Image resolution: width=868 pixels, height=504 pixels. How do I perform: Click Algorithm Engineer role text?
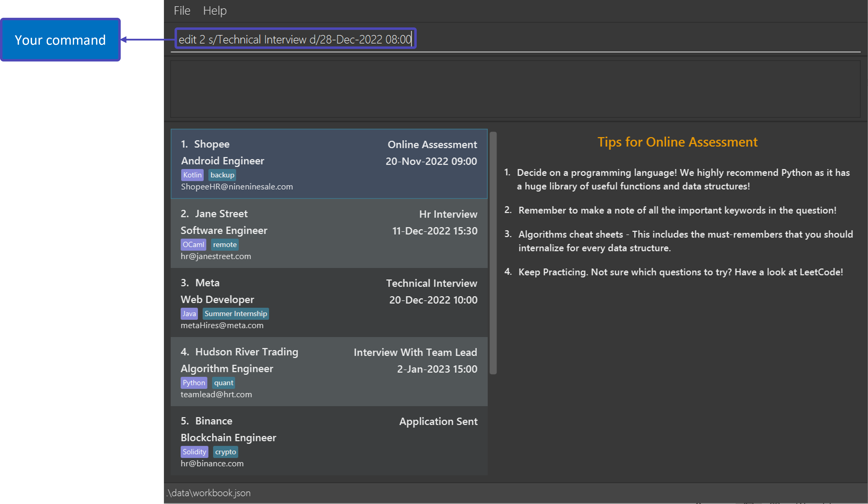(227, 369)
